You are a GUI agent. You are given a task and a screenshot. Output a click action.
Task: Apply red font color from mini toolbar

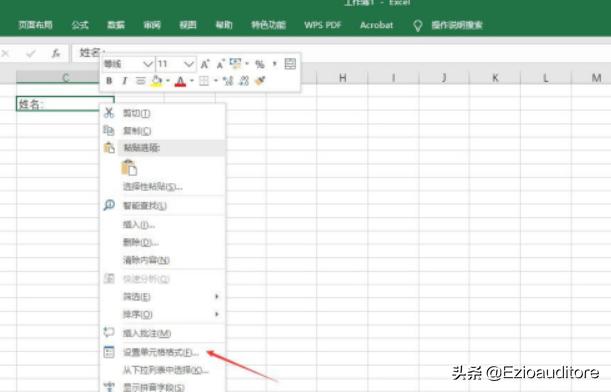coord(180,81)
